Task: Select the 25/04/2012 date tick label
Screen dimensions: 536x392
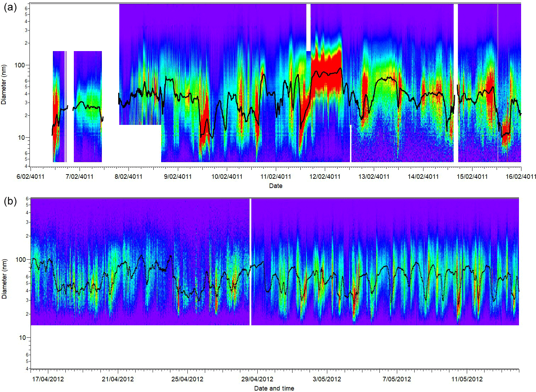Action: click(187, 379)
